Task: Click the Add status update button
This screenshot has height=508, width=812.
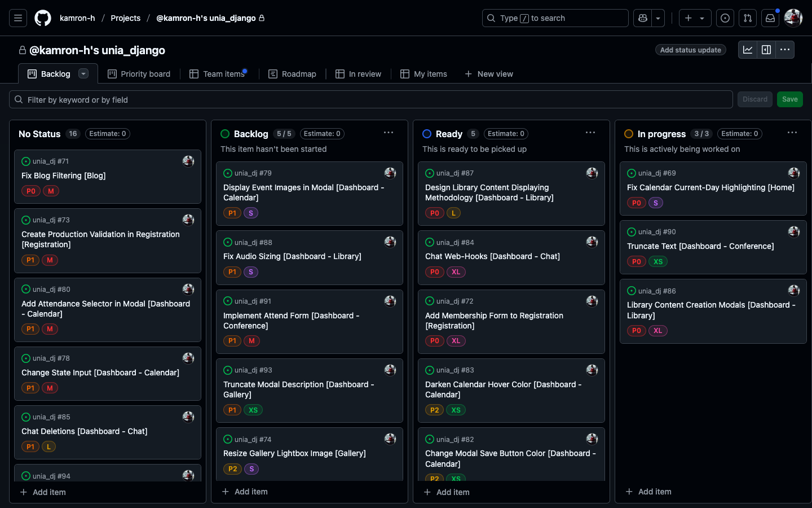Action: (690, 50)
